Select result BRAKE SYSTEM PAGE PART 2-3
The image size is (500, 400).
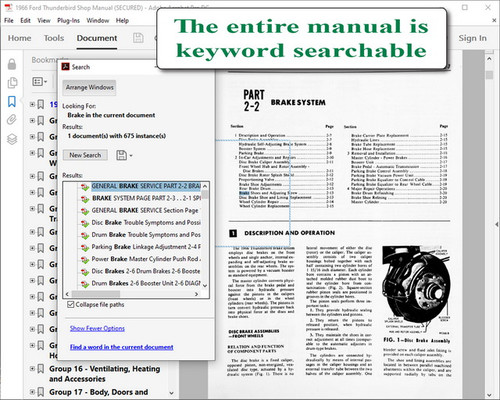(x=146, y=198)
